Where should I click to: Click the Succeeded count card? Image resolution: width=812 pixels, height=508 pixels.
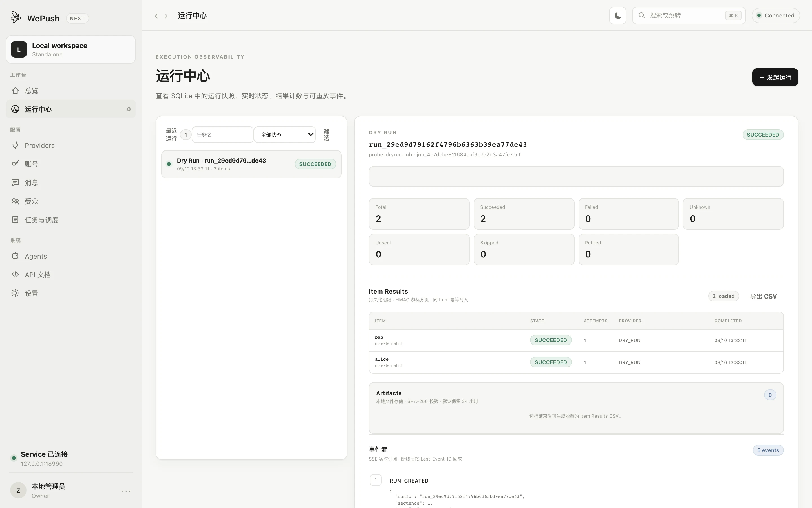pos(524,214)
